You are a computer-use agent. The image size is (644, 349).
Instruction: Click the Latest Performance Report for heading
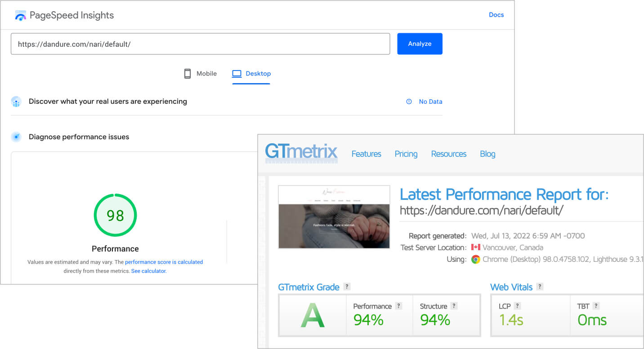point(504,194)
